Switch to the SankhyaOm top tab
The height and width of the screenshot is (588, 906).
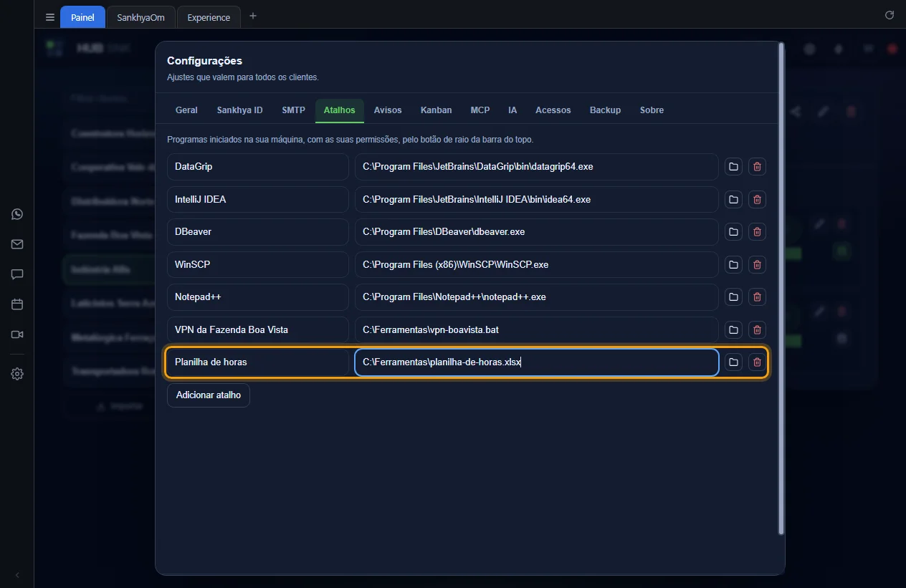click(x=140, y=17)
